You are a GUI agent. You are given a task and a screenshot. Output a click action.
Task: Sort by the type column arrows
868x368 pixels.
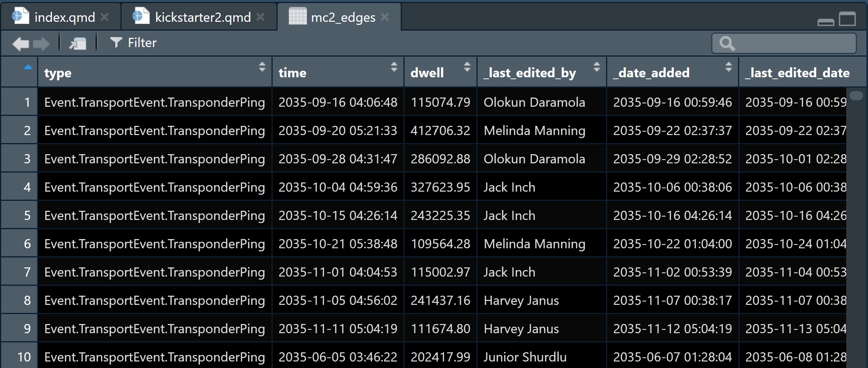click(262, 67)
